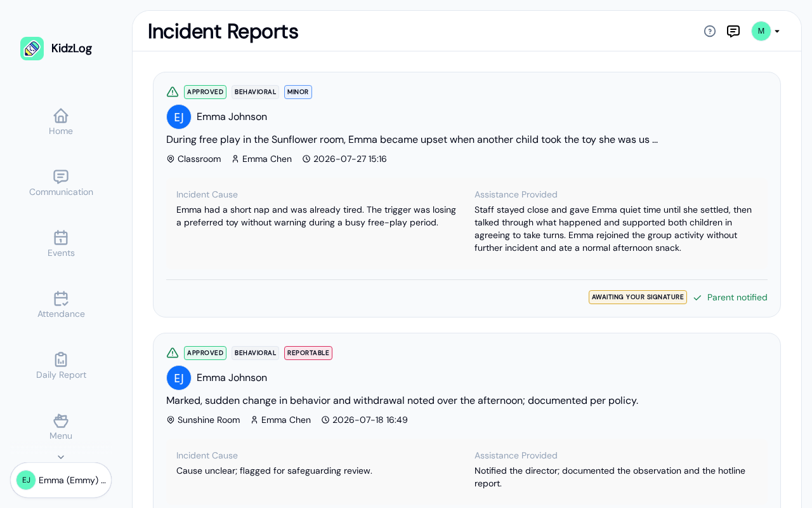Go to Events in the sidebar
This screenshot has height=508, width=812.
click(61, 244)
